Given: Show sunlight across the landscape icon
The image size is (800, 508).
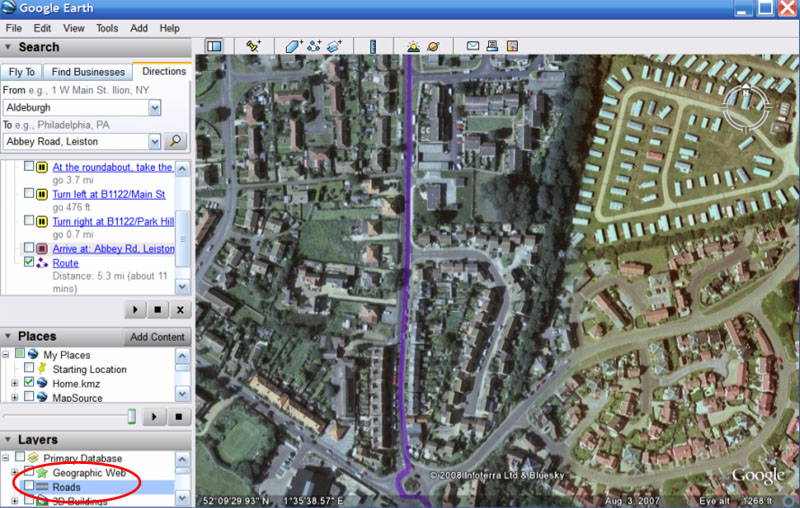Looking at the screenshot, I should tap(413, 46).
